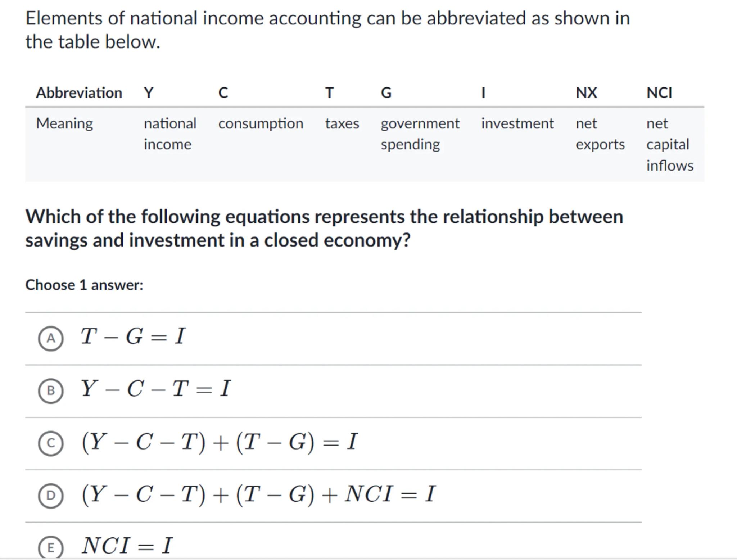Image resolution: width=737 pixels, height=560 pixels.
Task: Click the 'national income' table cell
Action: [170, 134]
